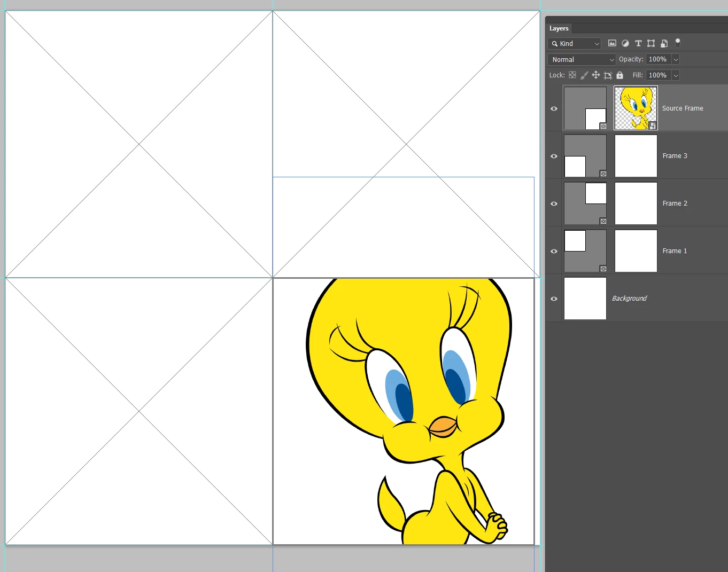Hide the Frame 3 layer
The width and height of the screenshot is (728, 572).
(x=554, y=156)
